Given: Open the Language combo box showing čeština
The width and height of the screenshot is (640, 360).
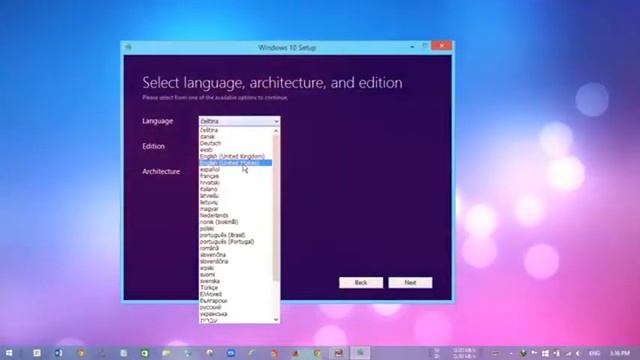Looking at the screenshot, I should click(x=240, y=121).
